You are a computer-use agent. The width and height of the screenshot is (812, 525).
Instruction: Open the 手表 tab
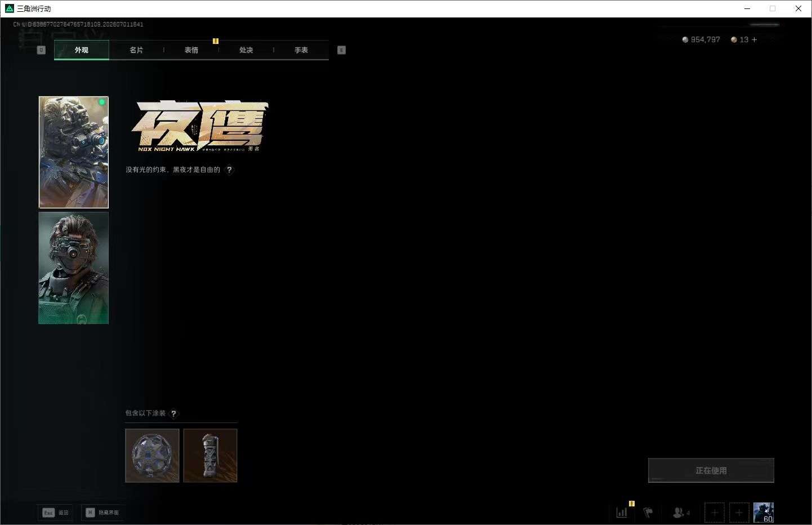[301, 50]
